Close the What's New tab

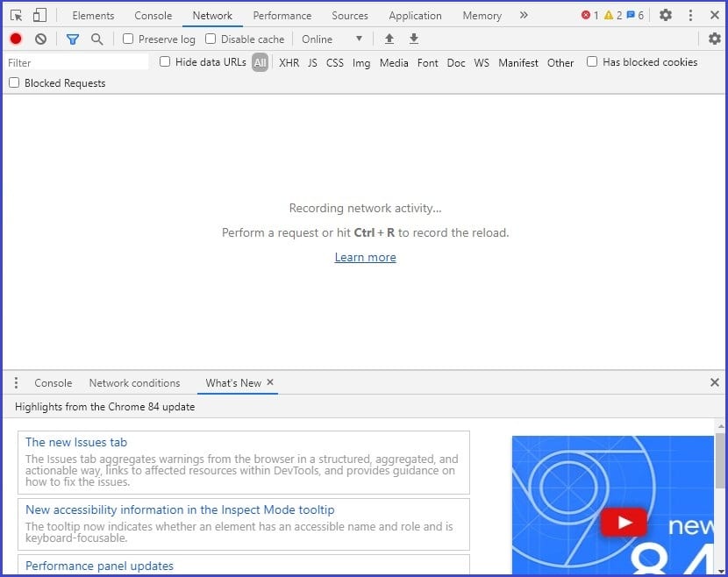(270, 382)
